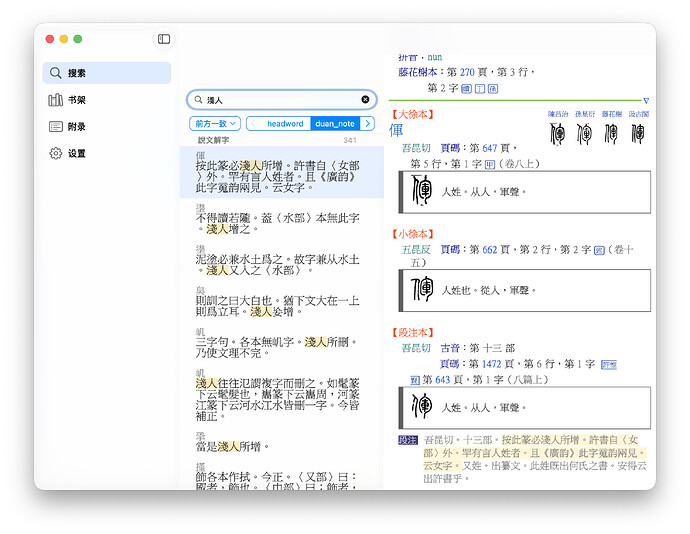Select result 飾各本作拭。今正
690x534 pixels.
[x=282, y=475]
